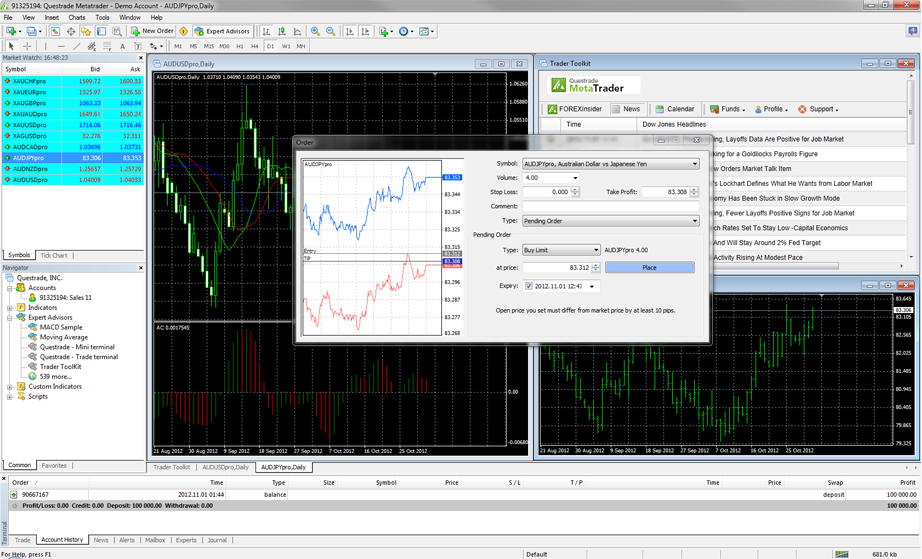Click the Profiles toolbar icon
This screenshot has width=922, height=559.
tap(32, 31)
